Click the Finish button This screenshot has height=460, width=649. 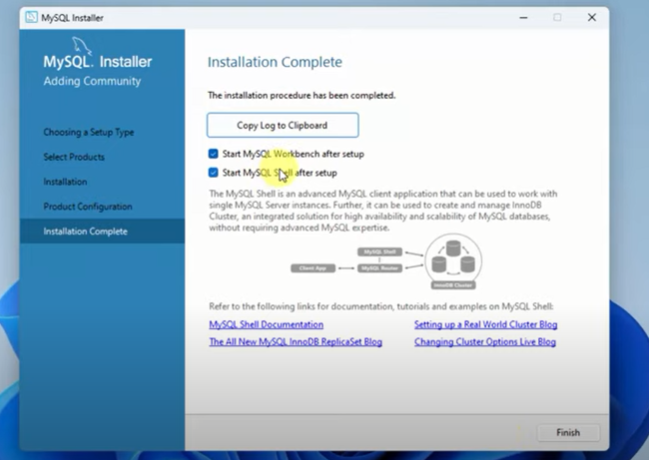[568, 432]
